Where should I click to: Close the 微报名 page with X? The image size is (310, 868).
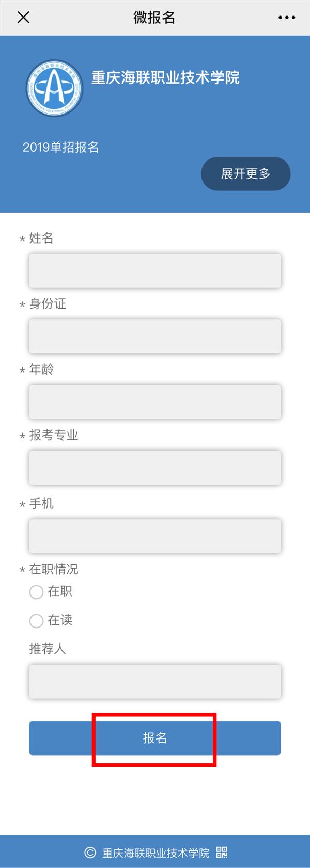coord(23,18)
